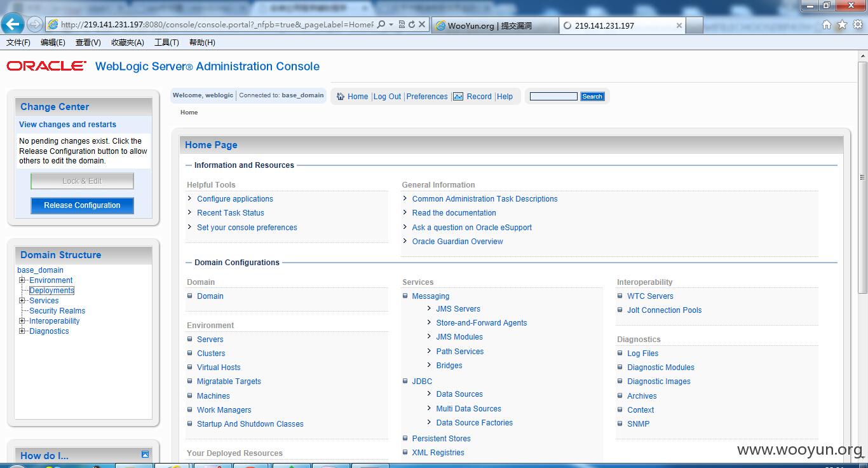Expand the Environment tree node

(x=22, y=280)
